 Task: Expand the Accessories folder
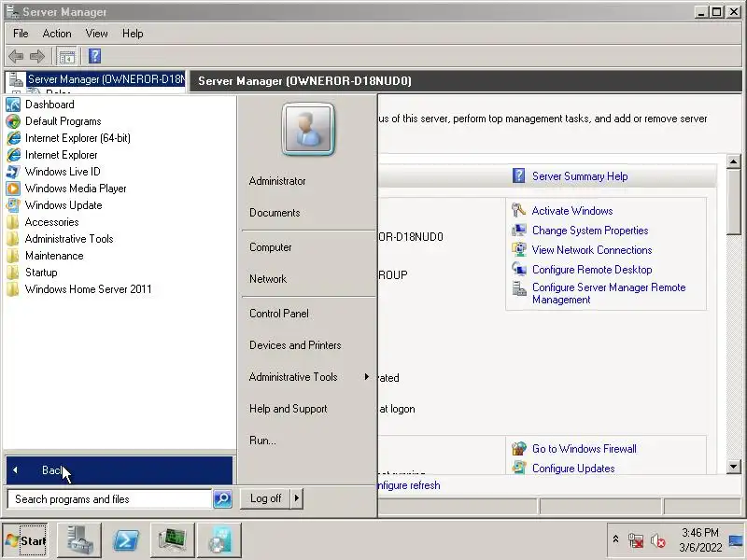click(51, 222)
